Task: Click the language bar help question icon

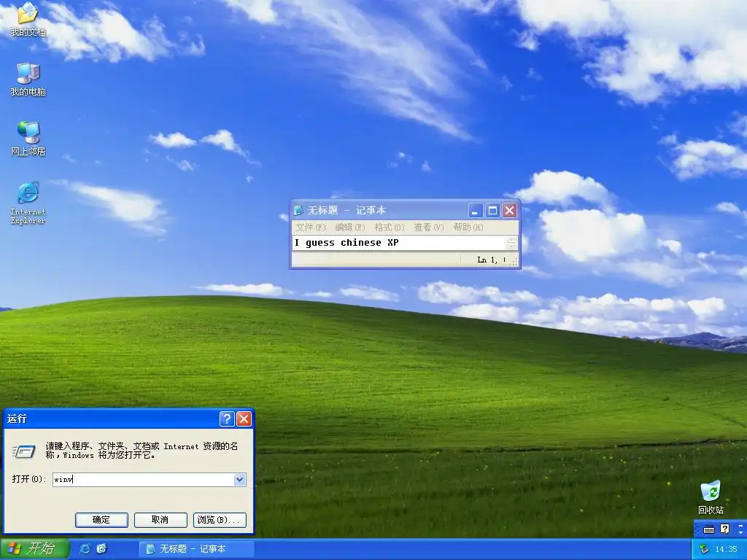Action: pyautogui.click(x=724, y=529)
